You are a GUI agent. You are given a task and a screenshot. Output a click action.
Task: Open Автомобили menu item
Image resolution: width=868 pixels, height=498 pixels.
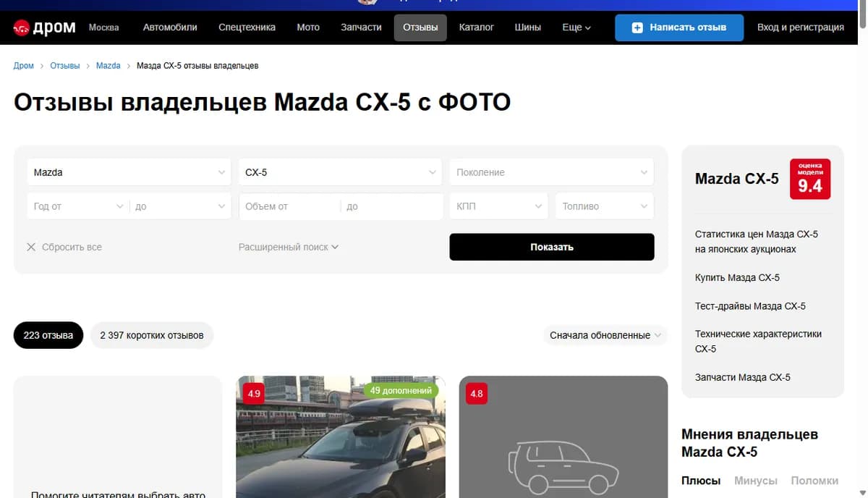170,28
